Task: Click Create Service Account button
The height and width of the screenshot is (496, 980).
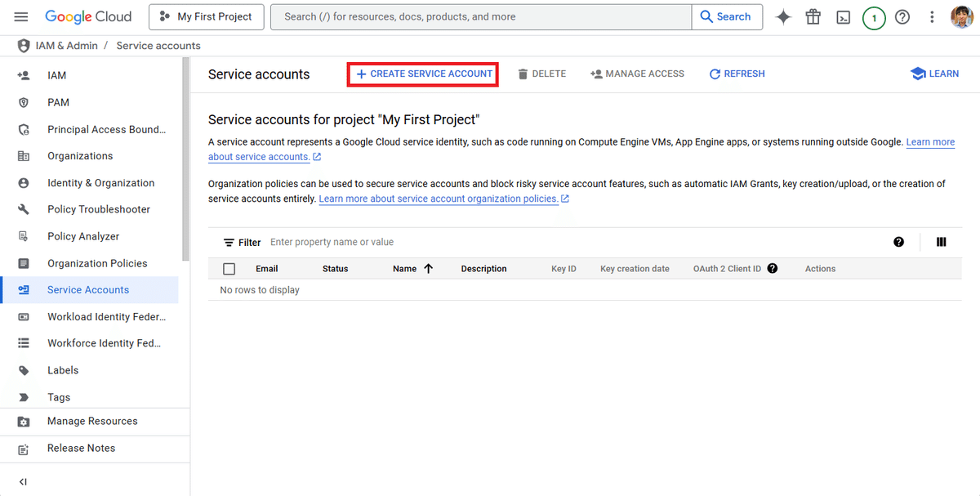Action: 424,74
